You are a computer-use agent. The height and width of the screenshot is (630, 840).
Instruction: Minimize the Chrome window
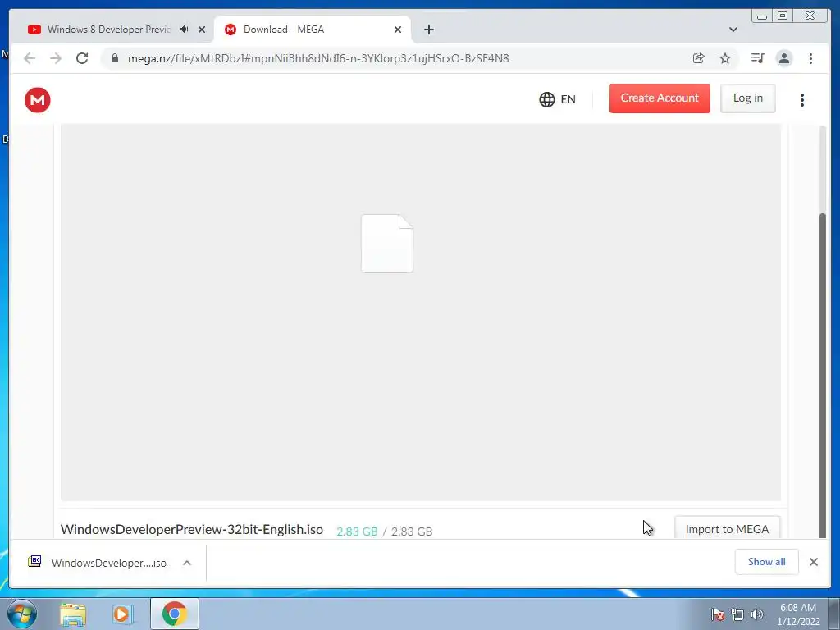pos(762,16)
